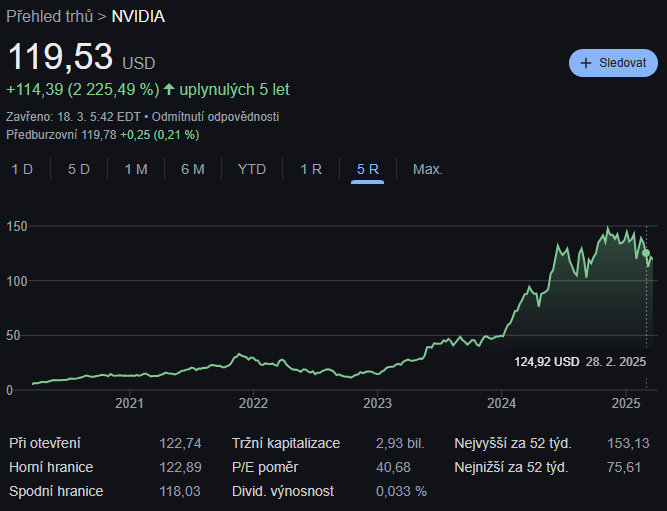The height and width of the screenshot is (511, 667).
Task: Click the 52-week low 75,61
Action: (x=624, y=467)
